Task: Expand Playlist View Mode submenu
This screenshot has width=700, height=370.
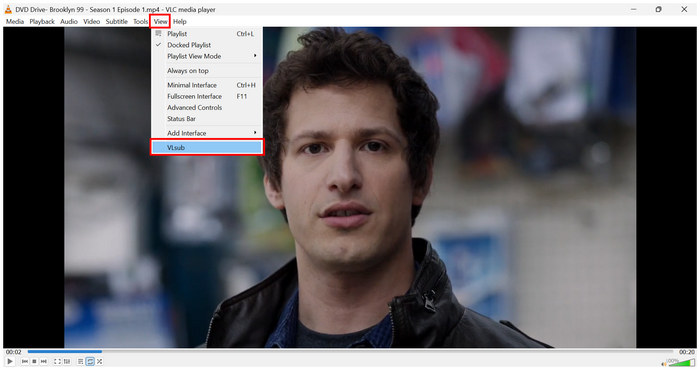Action: click(x=207, y=56)
